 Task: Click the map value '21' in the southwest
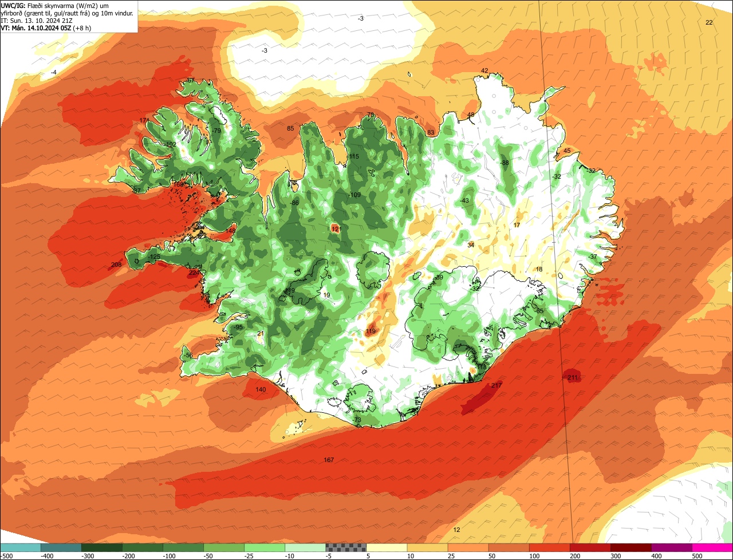[261, 334]
